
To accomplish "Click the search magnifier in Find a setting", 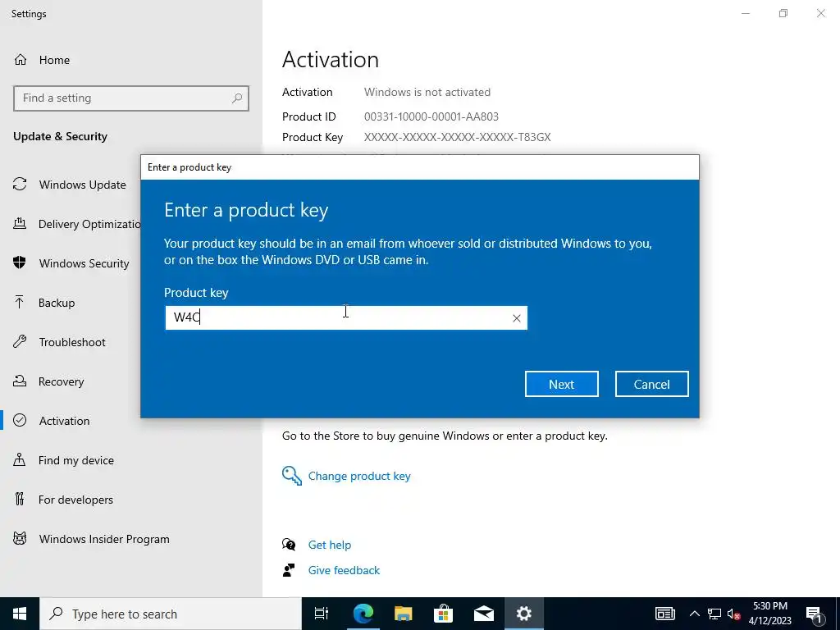I will [237, 98].
